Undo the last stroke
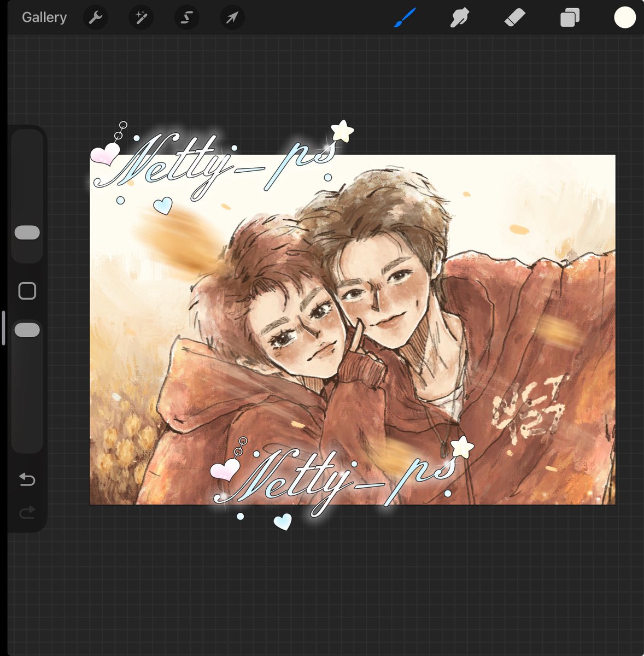This screenshot has height=656, width=644. (27, 479)
